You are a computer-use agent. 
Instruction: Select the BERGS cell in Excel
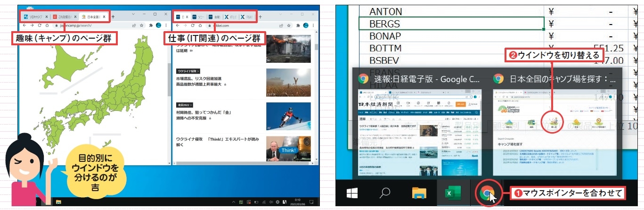tap(451, 23)
